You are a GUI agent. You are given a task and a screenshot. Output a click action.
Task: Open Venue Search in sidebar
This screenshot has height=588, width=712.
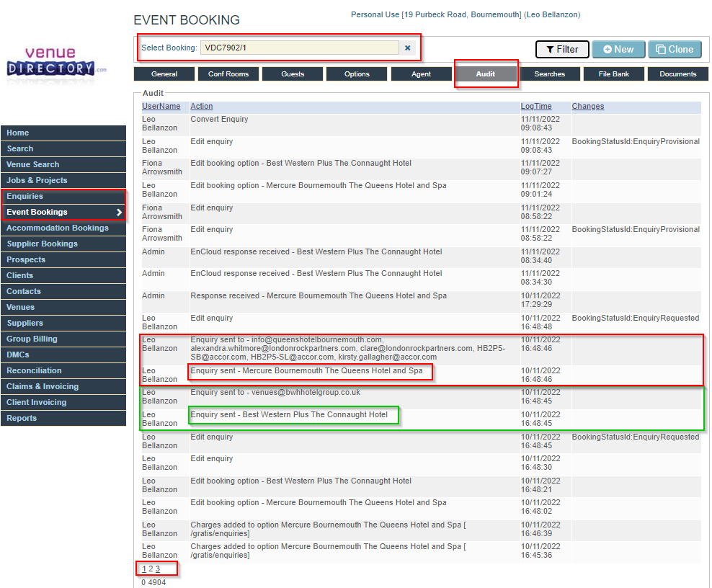(x=63, y=165)
